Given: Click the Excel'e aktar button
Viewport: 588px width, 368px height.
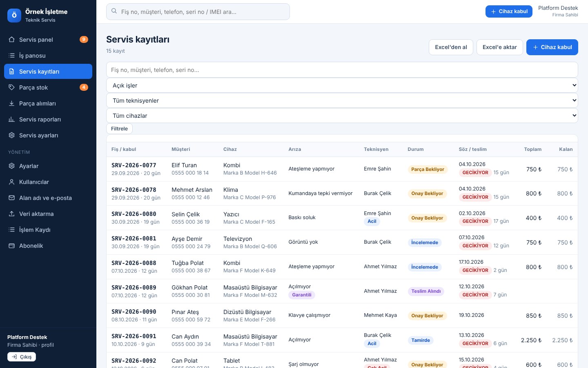Looking at the screenshot, I should pyautogui.click(x=500, y=47).
